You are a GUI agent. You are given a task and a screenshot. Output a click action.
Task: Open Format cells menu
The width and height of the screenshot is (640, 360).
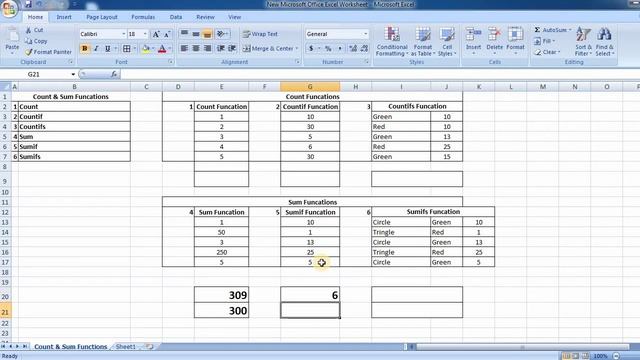(x=515, y=41)
